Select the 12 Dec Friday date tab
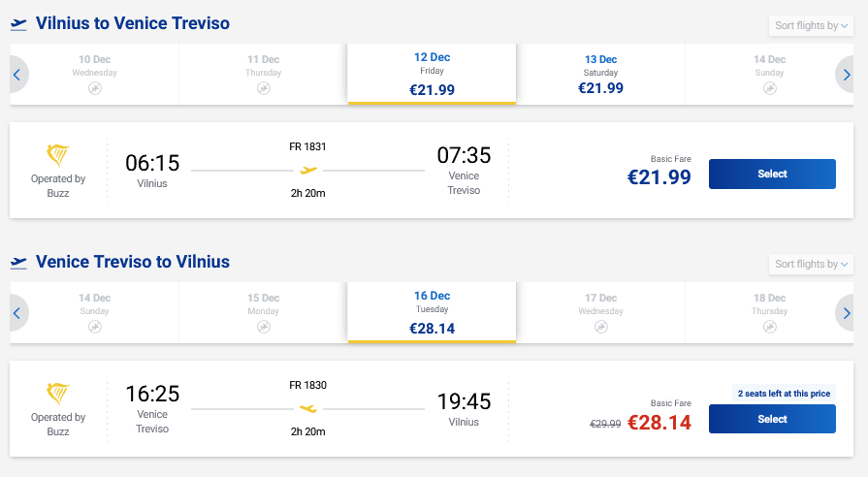 (432, 74)
